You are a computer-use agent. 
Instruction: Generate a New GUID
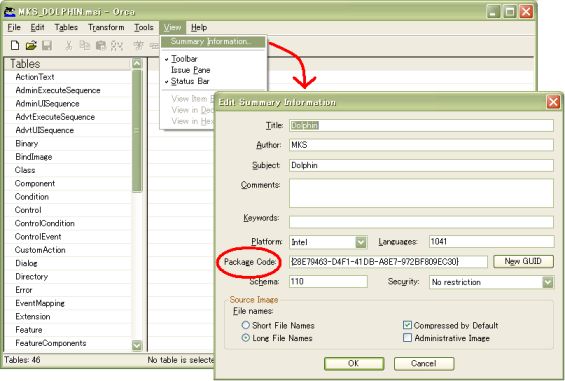[523, 261]
